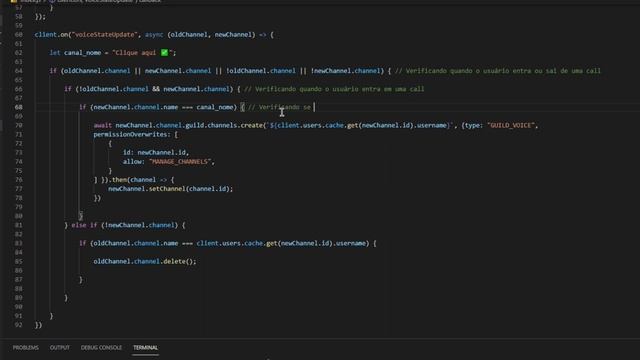This screenshot has width=640, height=360.
Task: Click the "Clique aqui" string text
Action: click(x=136, y=53)
